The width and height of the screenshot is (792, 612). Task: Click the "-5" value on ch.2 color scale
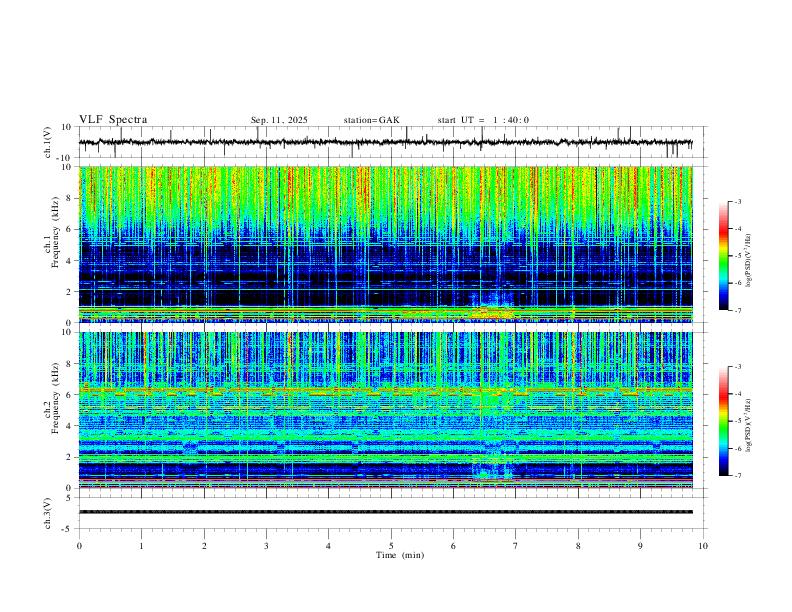click(x=737, y=421)
